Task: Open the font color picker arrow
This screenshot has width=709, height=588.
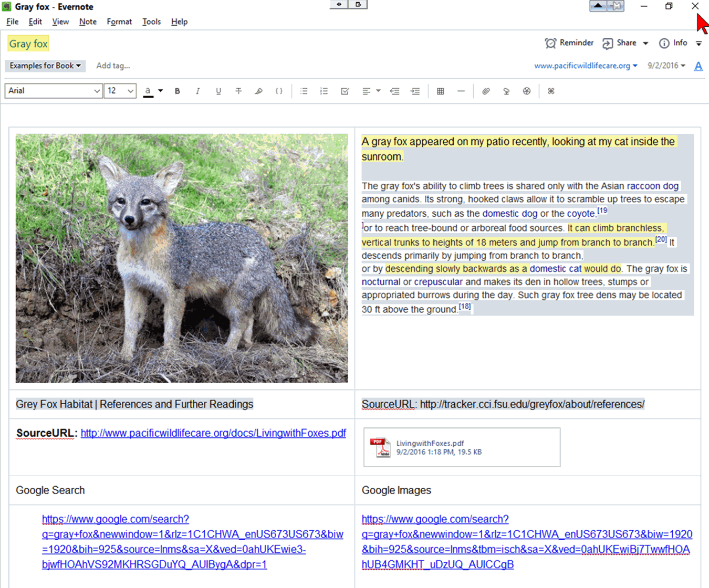Action: coord(161,91)
